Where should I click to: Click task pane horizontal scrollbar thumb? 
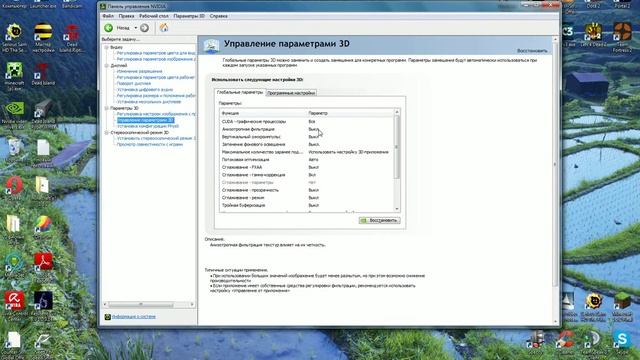coord(141,304)
